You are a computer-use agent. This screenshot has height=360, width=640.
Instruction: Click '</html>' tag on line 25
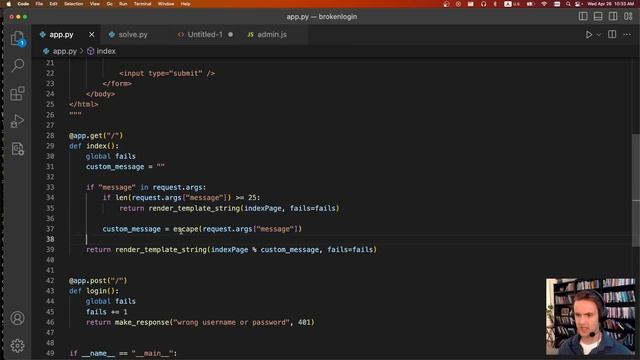pos(84,104)
